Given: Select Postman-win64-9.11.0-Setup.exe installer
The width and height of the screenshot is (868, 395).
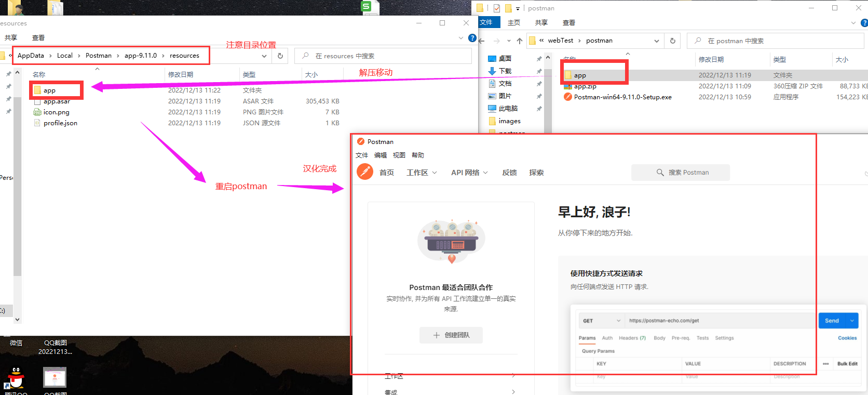Looking at the screenshot, I should coord(618,97).
